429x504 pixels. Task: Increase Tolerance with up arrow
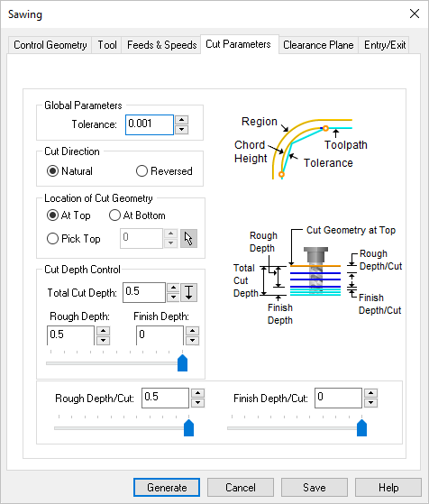181,120
